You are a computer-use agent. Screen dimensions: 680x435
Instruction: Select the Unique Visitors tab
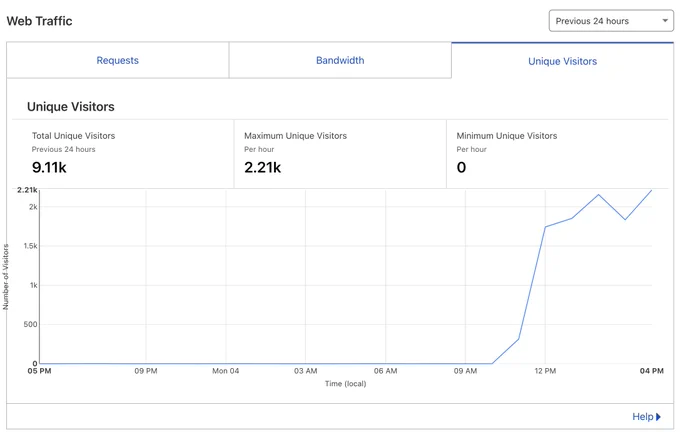562,61
